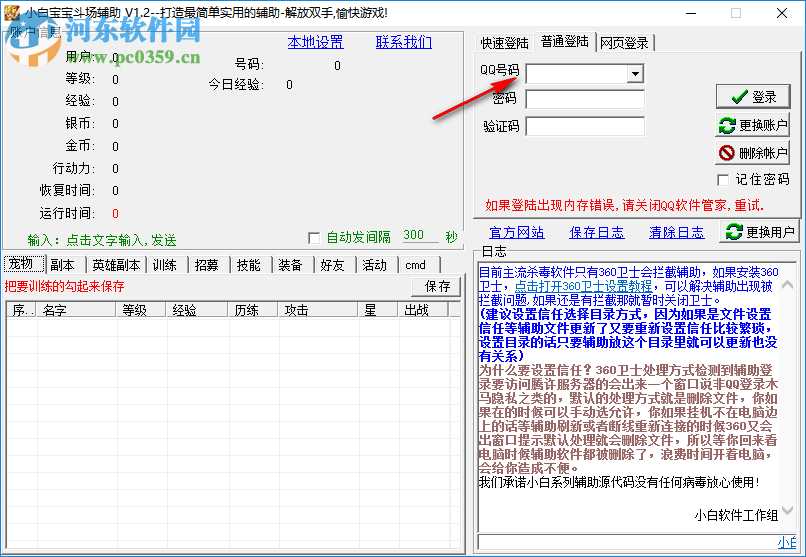This screenshot has width=806, height=557.
Task: Click 本地设置 local settings link
Action: (x=315, y=42)
